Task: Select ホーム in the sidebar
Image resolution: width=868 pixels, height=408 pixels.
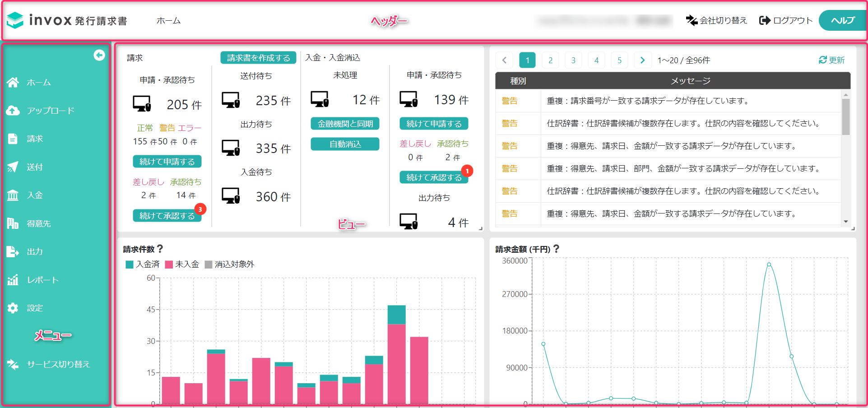Action: click(38, 82)
